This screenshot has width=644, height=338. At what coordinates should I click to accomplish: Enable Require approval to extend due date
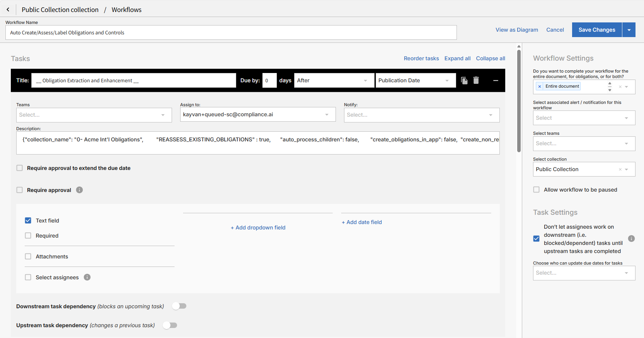[x=20, y=168]
